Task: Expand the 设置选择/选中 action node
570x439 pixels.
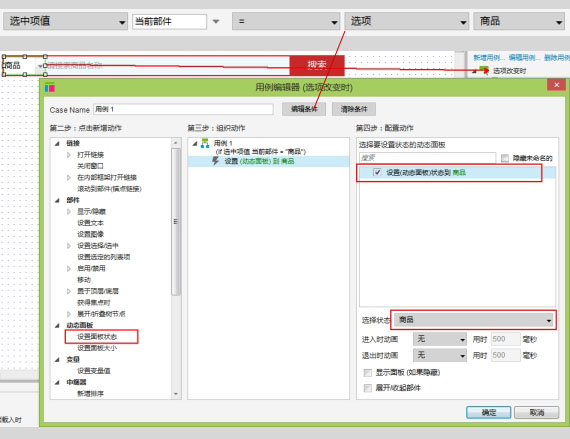Action: pyautogui.click(x=69, y=246)
